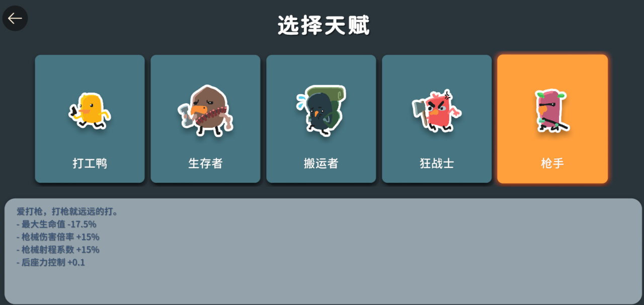This screenshot has width=644, height=305.
Task: Pick the 狂战士 talent label
Action: 437,164
